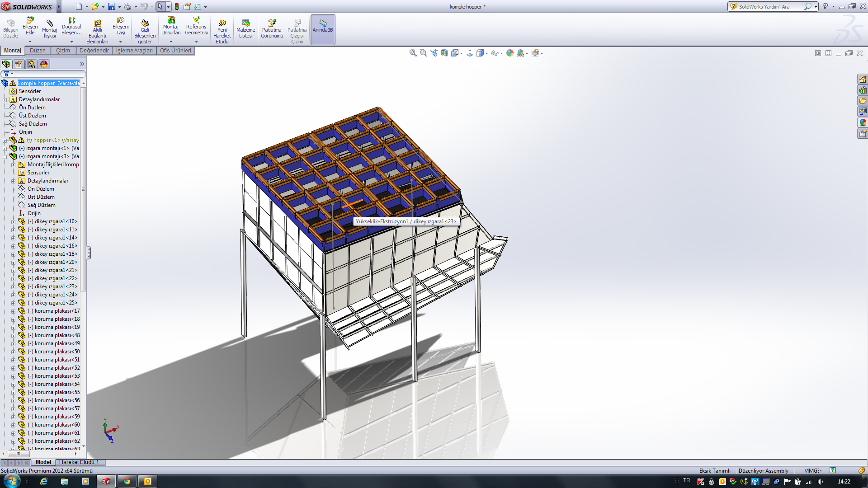Open the ConfigurationManager tab icon

tap(31, 64)
